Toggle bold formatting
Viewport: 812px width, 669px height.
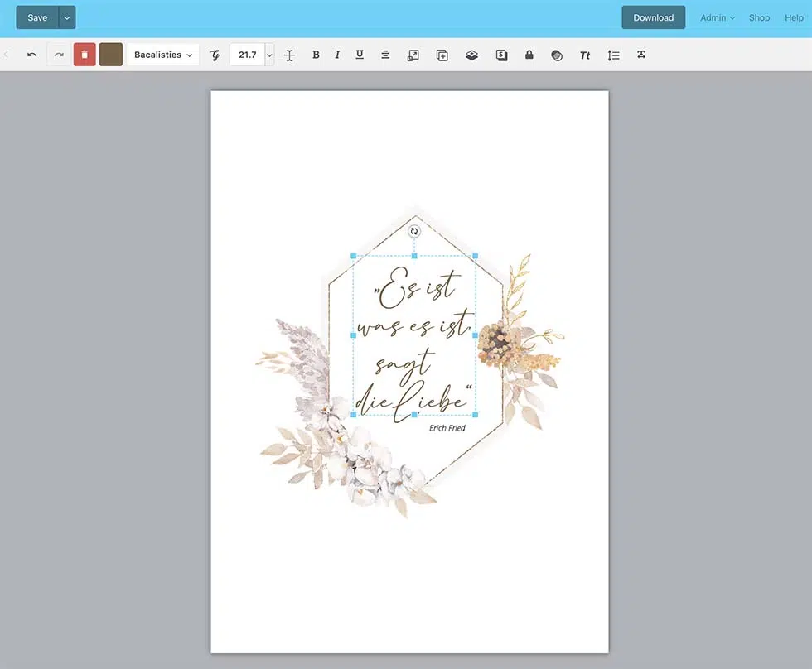[316, 55]
